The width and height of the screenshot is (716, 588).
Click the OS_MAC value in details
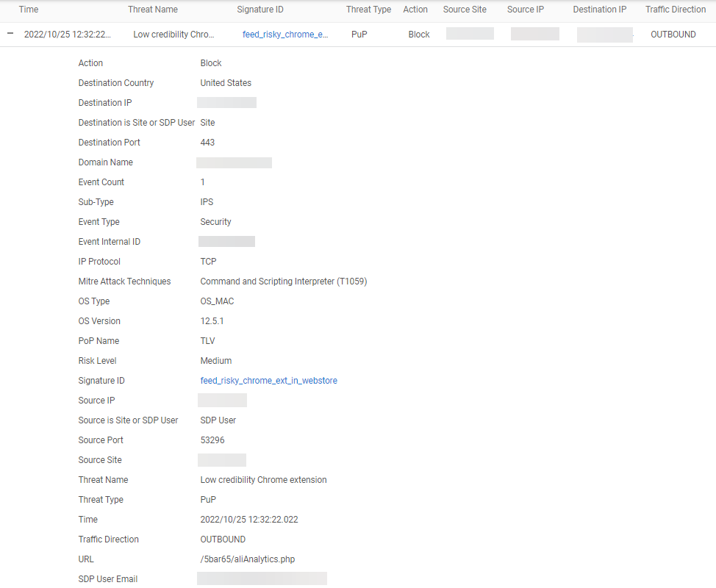(x=217, y=301)
